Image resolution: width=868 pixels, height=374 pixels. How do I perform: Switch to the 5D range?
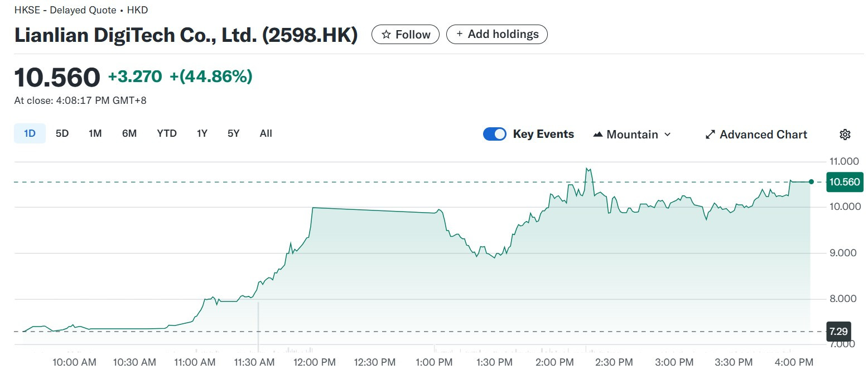click(62, 133)
